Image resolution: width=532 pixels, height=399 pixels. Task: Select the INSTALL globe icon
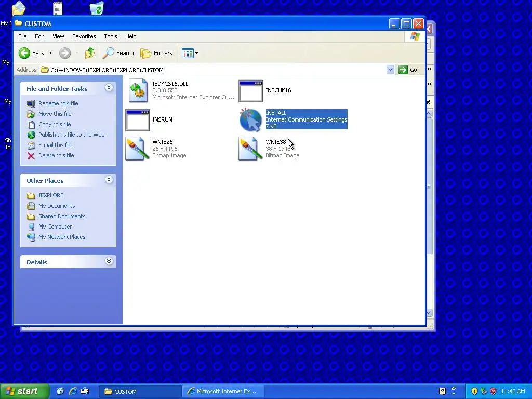[250, 120]
